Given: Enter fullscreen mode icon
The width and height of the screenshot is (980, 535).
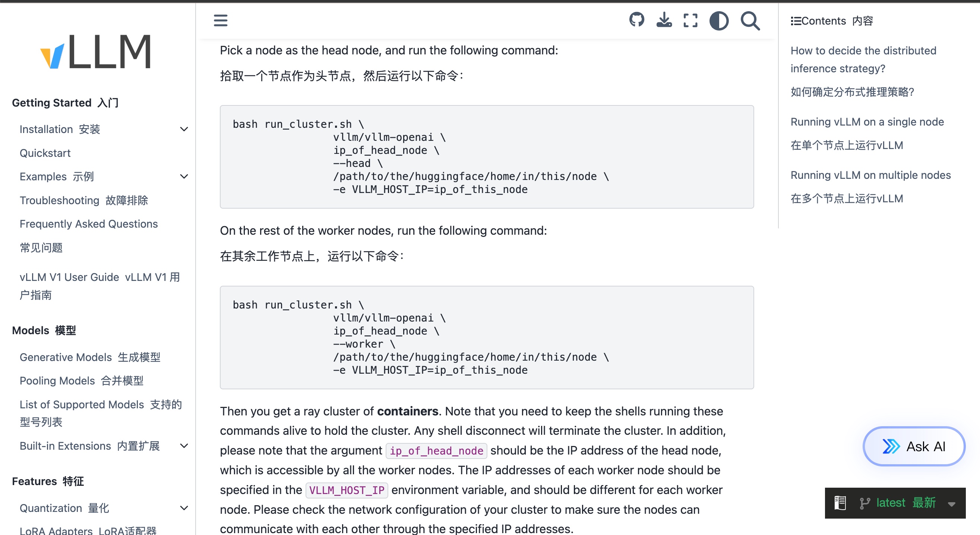Looking at the screenshot, I should coord(690,20).
